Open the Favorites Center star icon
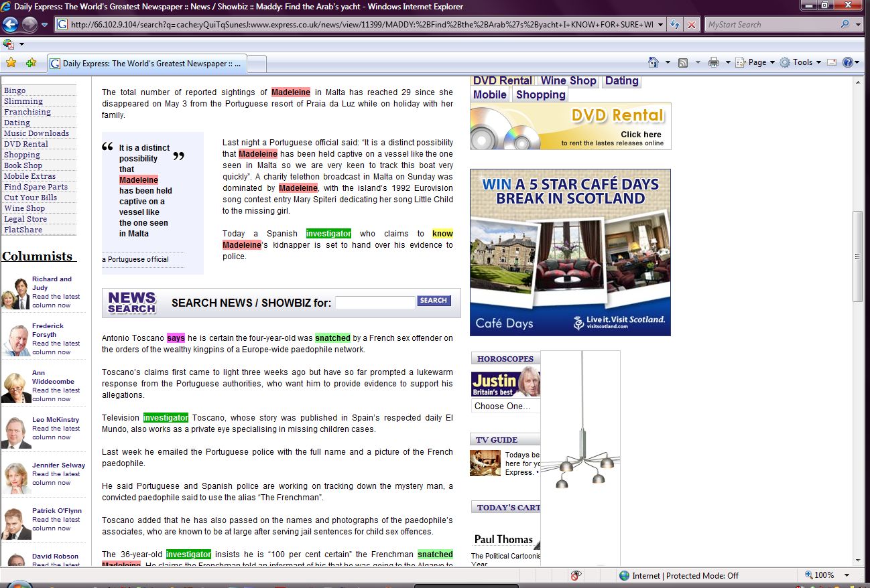The height and width of the screenshot is (588, 870). [11, 63]
